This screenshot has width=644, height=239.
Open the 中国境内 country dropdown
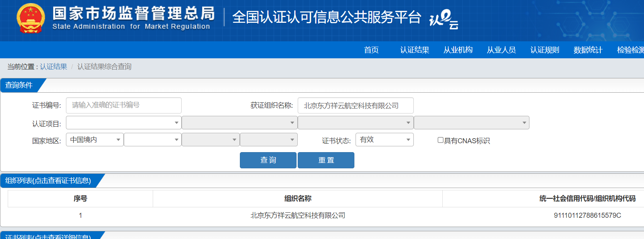(x=95, y=139)
